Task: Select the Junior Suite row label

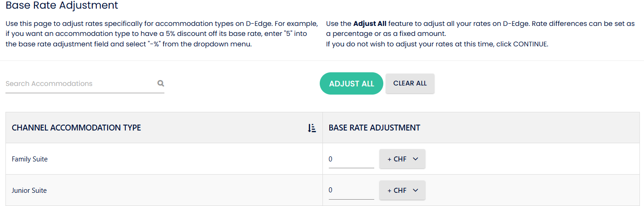Action: [29, 190]
